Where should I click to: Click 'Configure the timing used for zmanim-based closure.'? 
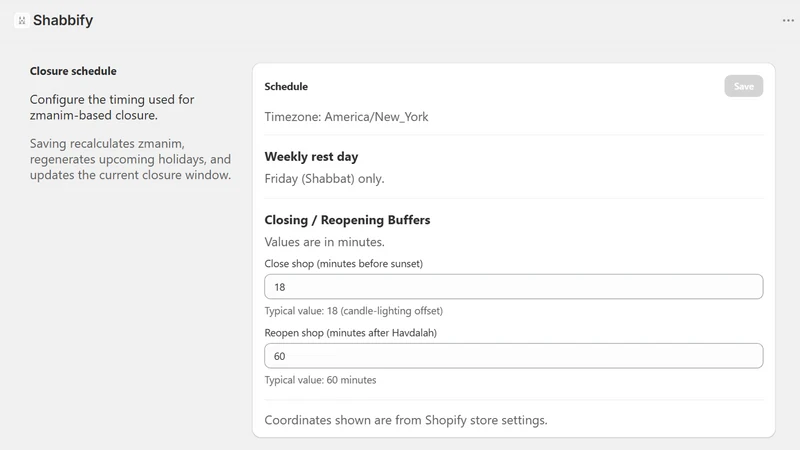(112, 107)
